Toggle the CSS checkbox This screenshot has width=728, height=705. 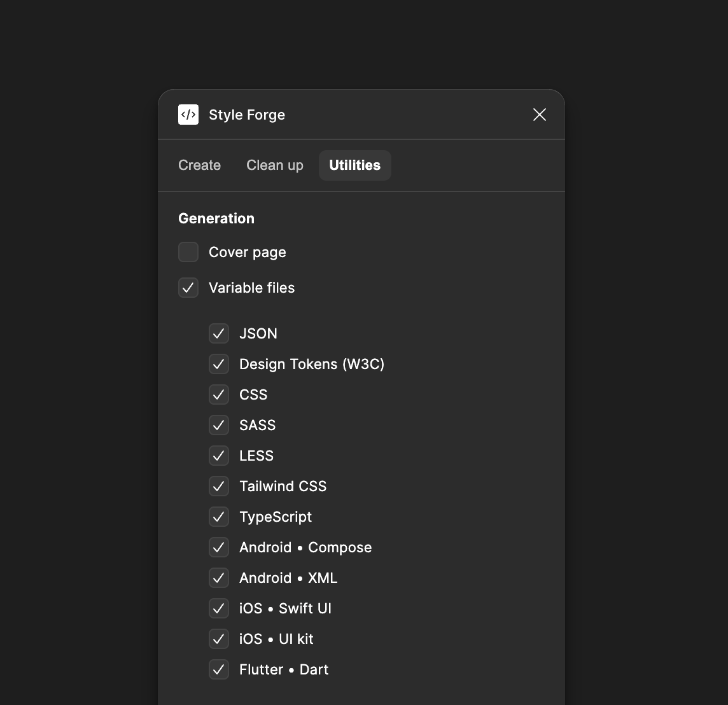[219, 395]
